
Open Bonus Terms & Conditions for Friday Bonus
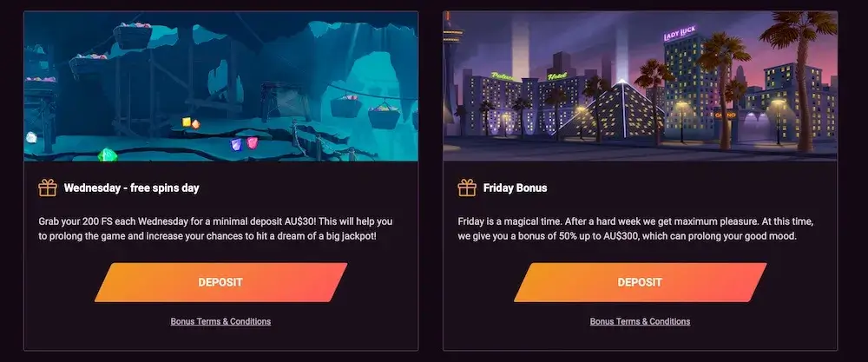(640, 321)
